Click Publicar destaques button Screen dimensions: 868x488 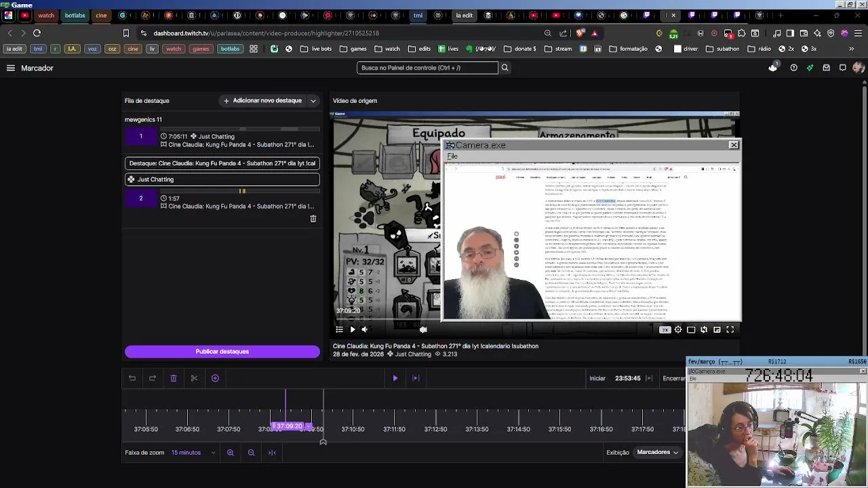[x=222, y=352]
